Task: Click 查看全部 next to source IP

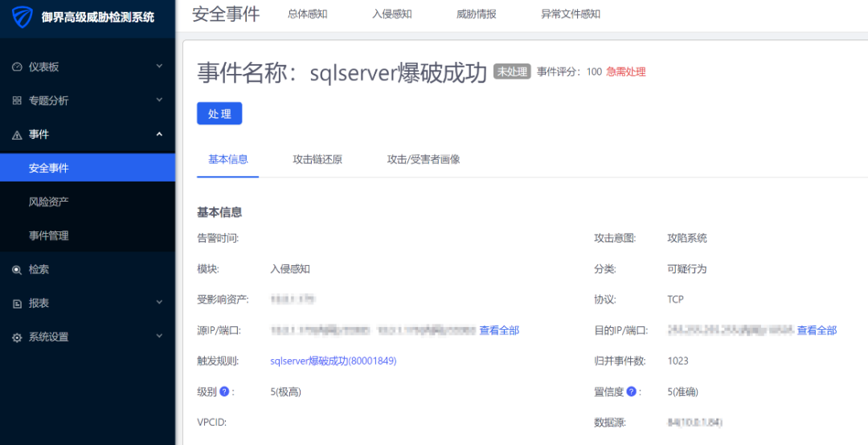Action: point(499,330)
